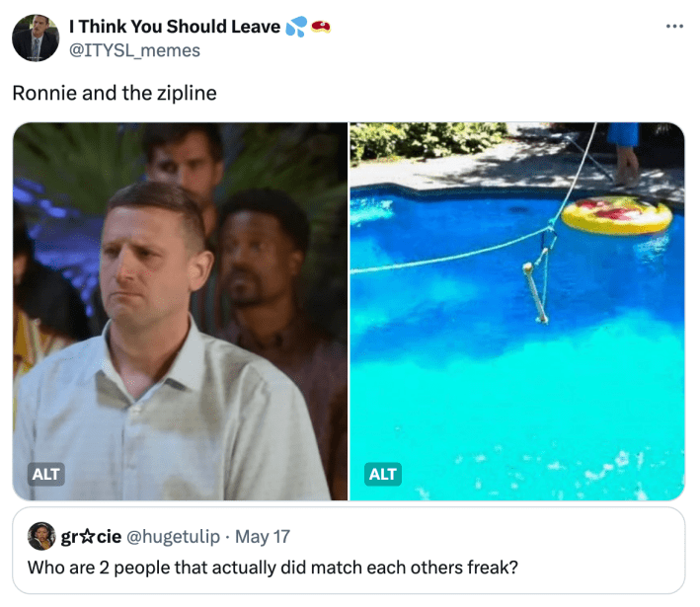Click the pizza float in pool image
700x607 pixels.
tap(616, 215)
